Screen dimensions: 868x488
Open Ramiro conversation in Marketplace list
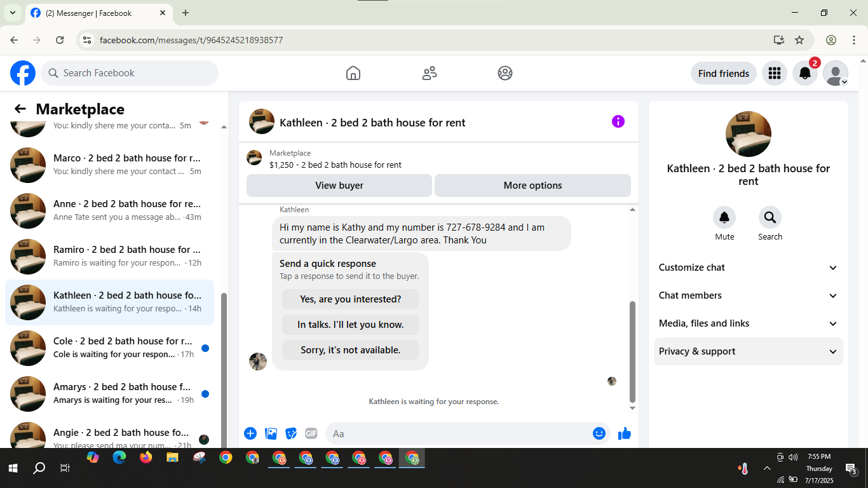point(109,257)
